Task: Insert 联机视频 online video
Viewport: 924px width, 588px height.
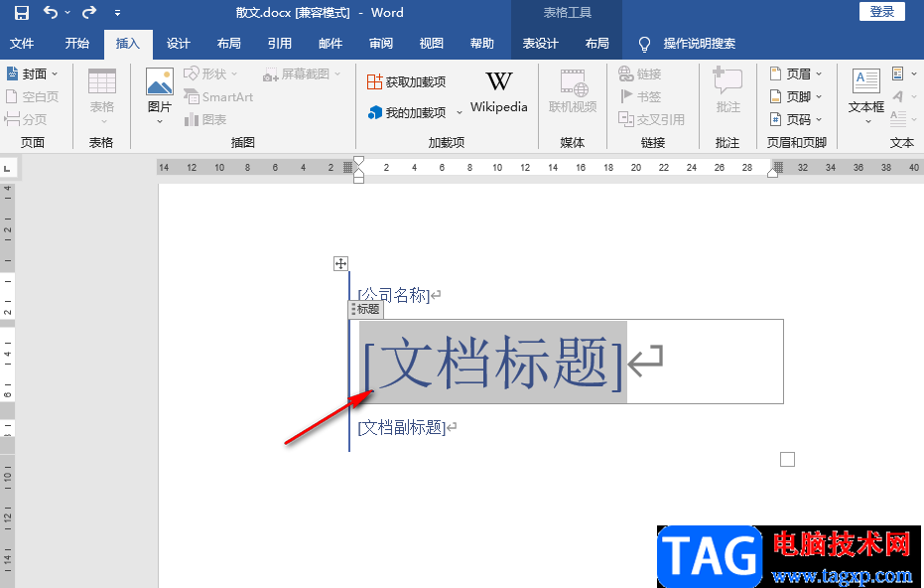Action: pyautogui.click(x=573, y=90)
